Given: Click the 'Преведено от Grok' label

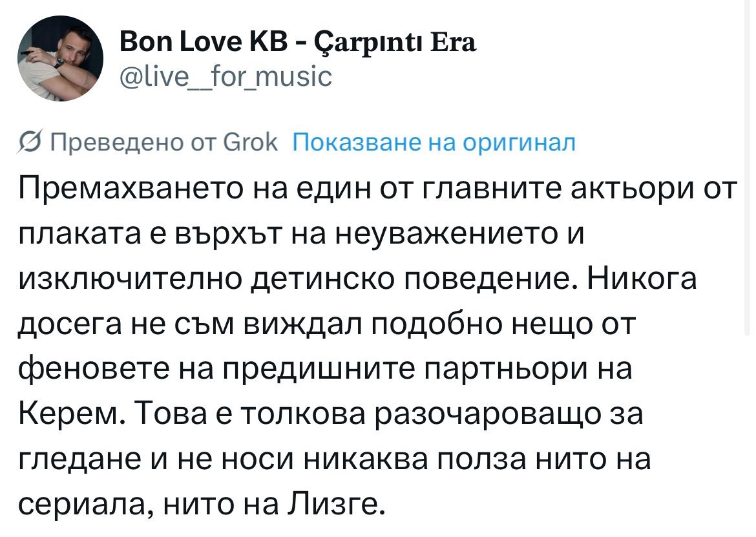Looking at the screenshot, I should coord(163,142).
